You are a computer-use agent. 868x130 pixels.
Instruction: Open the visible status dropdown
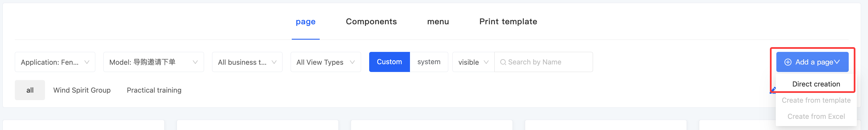(473, 62)
